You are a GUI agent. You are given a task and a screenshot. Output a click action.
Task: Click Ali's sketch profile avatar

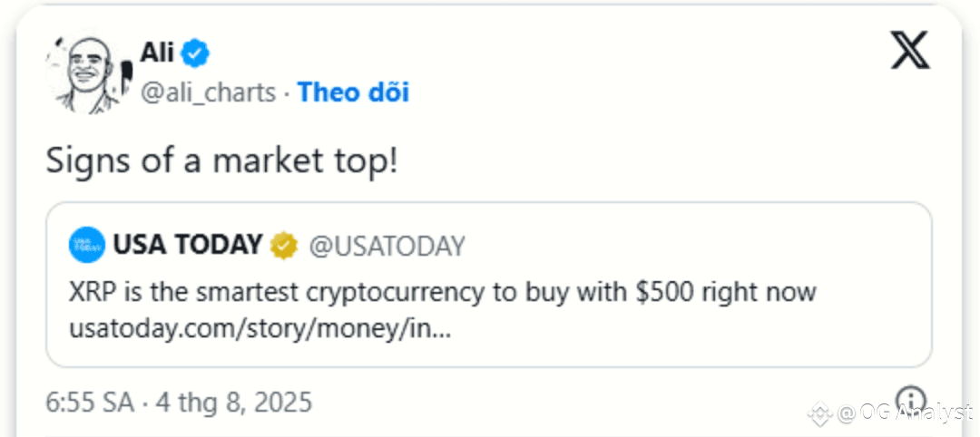pos(89,73)
